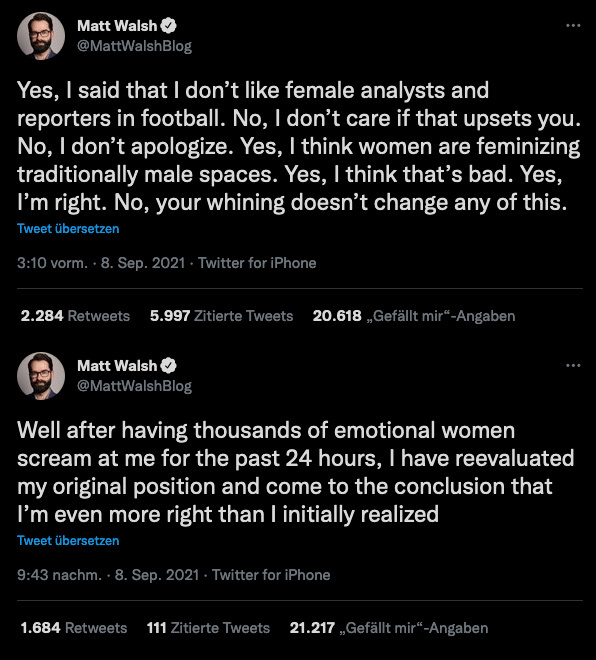
Task: Open the 111 Zitierte Tweets list
Action: click(x=208, y=628)
